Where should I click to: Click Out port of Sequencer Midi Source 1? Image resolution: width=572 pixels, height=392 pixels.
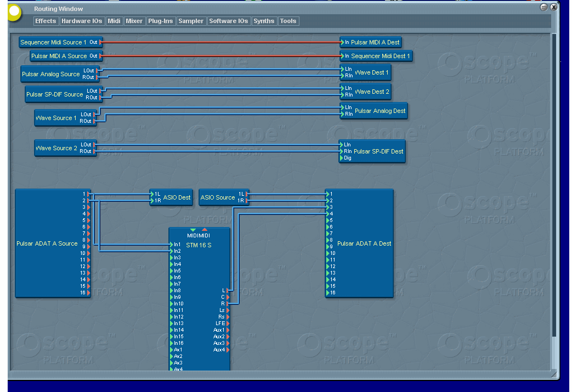[100, 42]
